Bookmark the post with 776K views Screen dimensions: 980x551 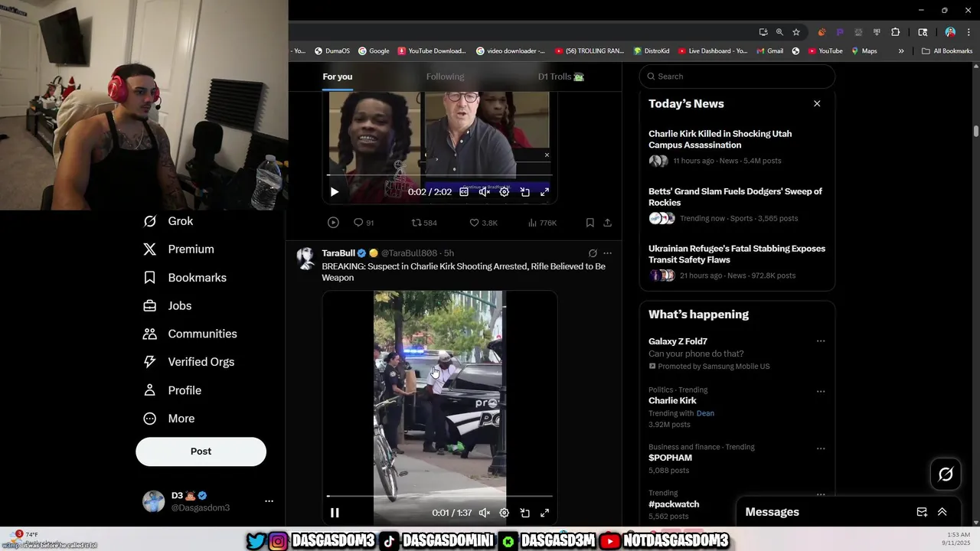pos(590,223)
